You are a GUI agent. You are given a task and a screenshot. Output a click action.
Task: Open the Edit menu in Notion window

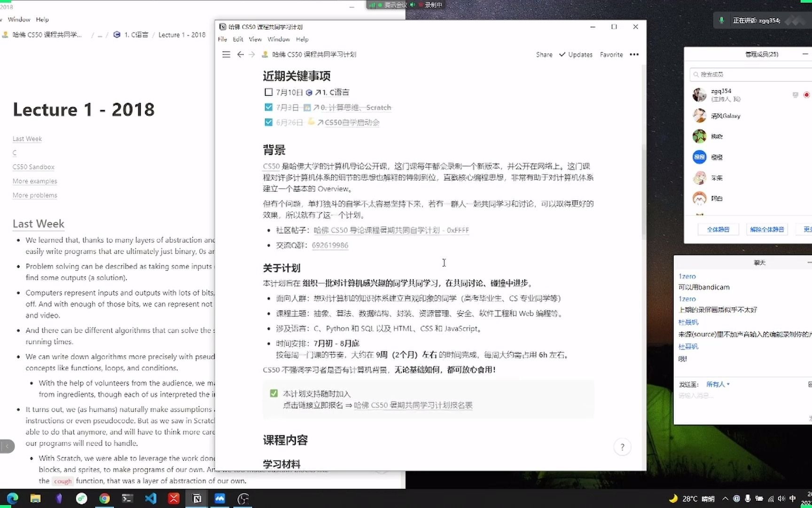pos(238,40)
